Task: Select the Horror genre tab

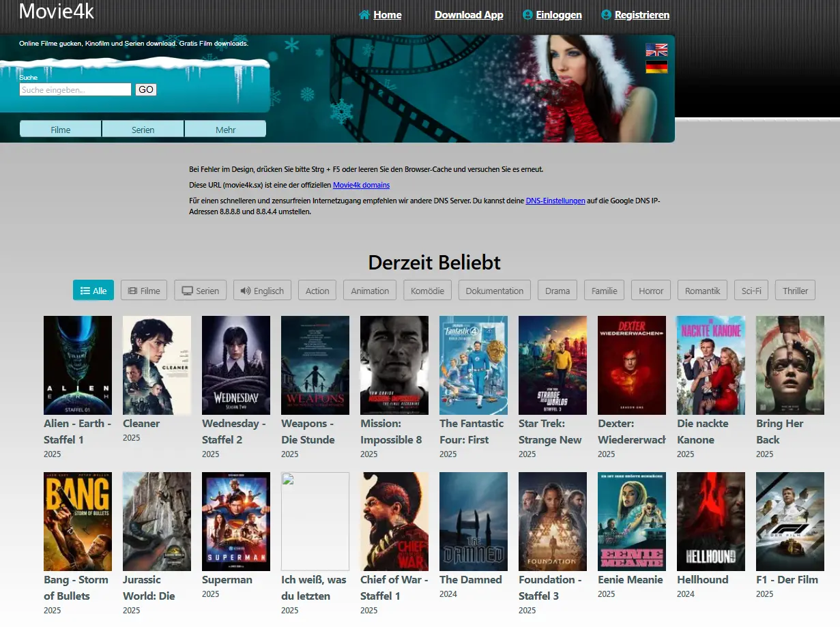Action: (x=650, y=291)
